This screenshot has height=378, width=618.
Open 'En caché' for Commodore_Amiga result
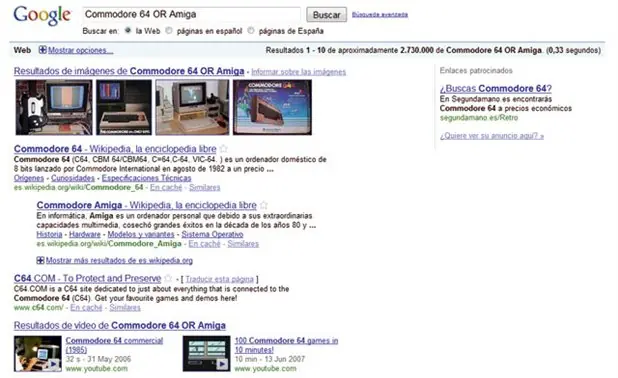tap(204, 244)
